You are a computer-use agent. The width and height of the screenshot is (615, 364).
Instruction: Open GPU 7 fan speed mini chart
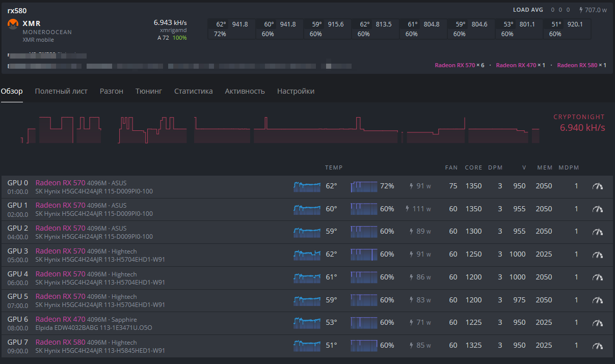(364, 346)
